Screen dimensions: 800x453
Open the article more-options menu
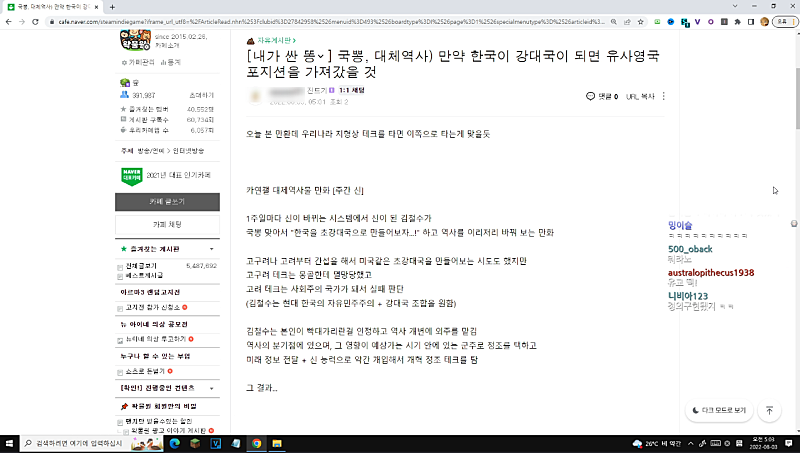coord(663,96)
